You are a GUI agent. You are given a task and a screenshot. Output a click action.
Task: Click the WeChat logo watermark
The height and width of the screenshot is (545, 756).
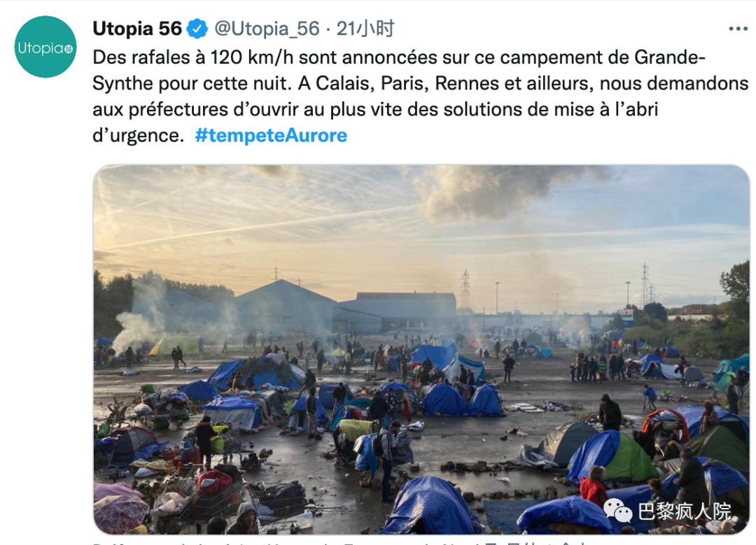(x=617, y=511)
